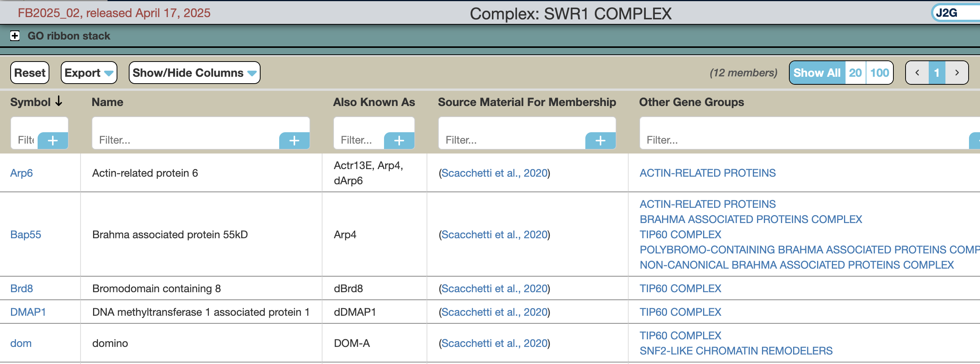Click plus icon in Symbol filter

tap(53, 140)
